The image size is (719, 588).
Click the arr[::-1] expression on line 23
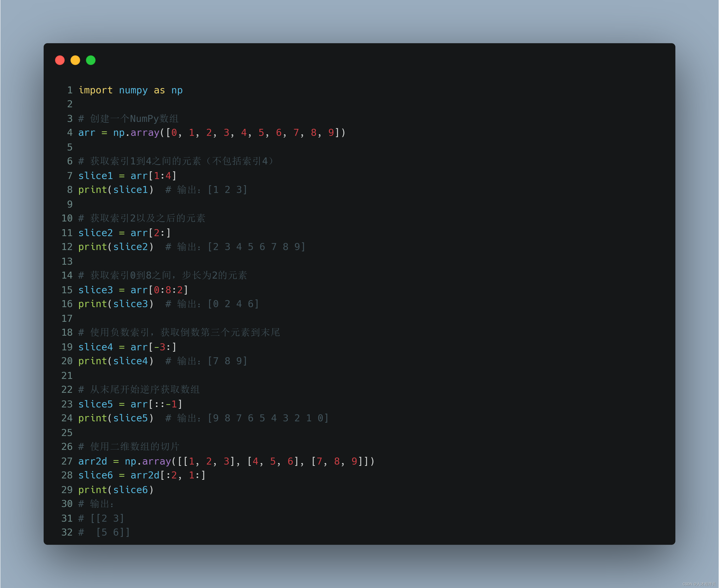pyautogui.click(x=157, y=404)
